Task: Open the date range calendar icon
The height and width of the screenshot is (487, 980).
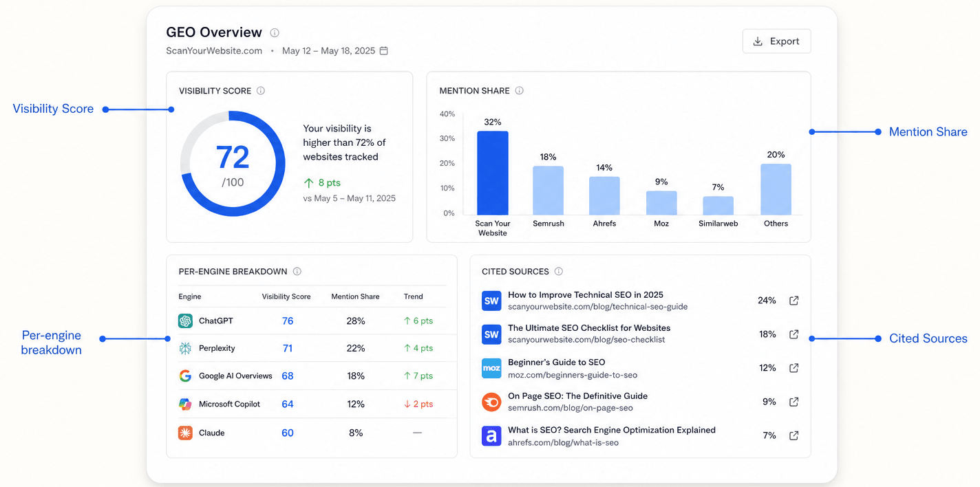Action: coord(384,51)
